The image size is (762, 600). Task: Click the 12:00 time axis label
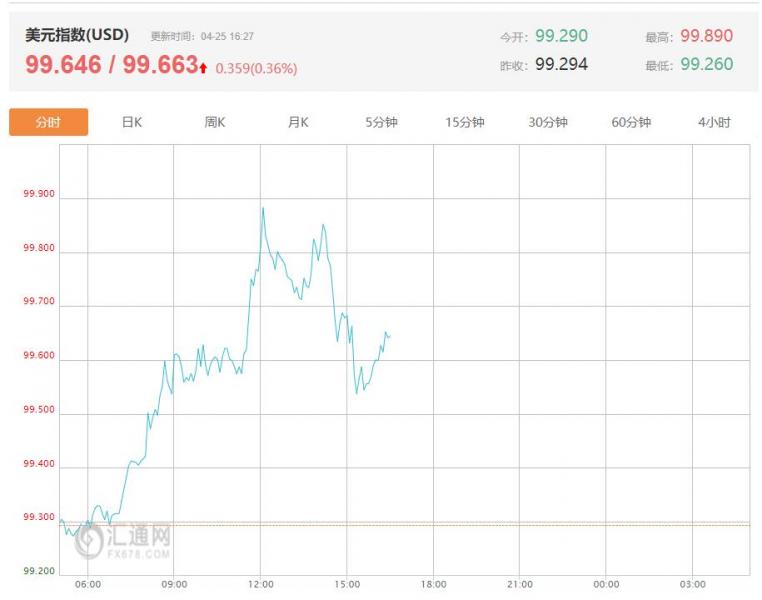coord(261,584)
